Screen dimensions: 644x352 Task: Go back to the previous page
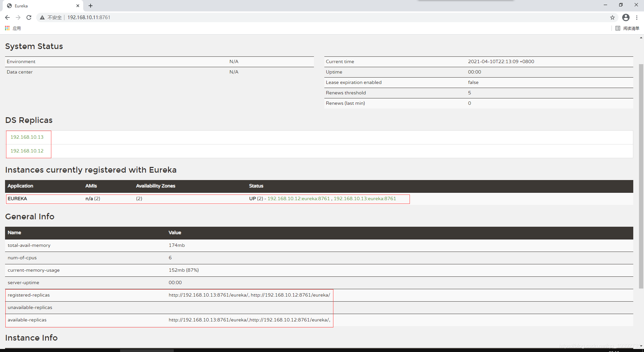point(7,17)
